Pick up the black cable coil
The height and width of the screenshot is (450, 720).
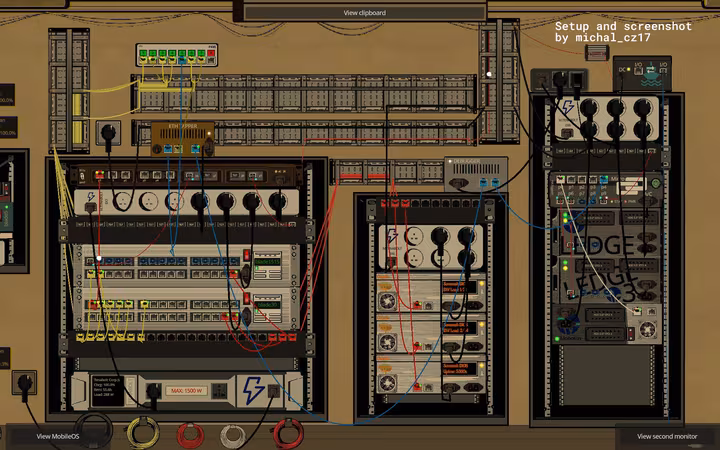[93, 430]
